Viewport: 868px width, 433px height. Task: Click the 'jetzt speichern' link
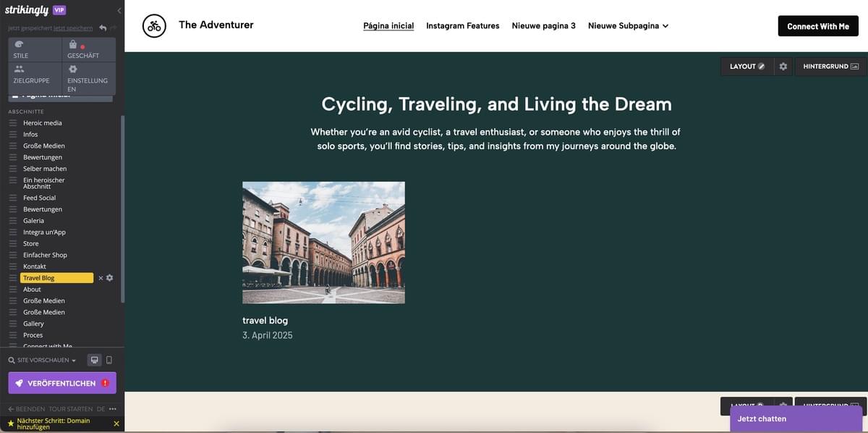point(73,28)
